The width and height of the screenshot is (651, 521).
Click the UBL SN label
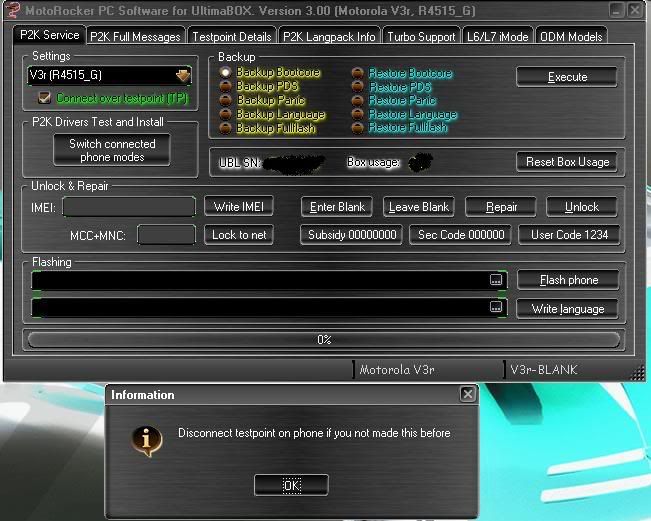[x=240, y=162]
